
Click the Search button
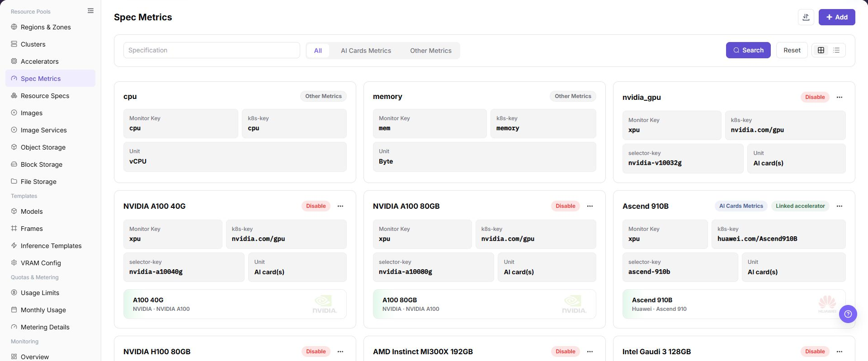748,50
